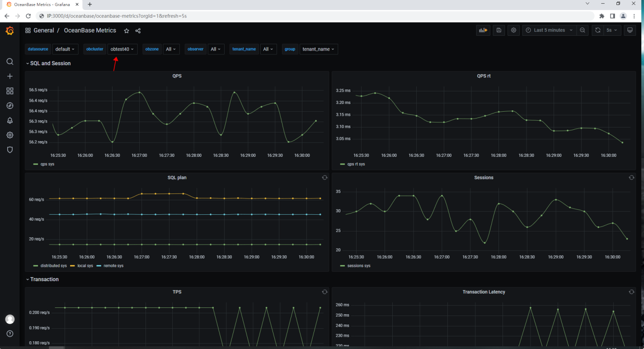Share the dashboard using the share icon

point(138,31)
